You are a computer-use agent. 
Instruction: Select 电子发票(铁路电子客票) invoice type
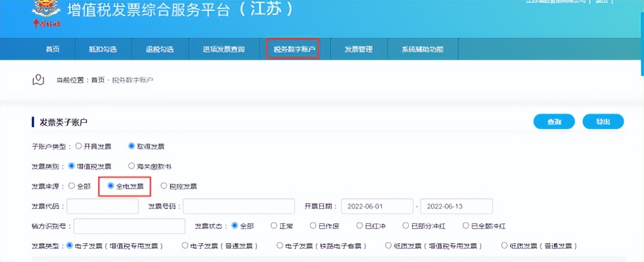pyautogui.click(x=280, y=246)
